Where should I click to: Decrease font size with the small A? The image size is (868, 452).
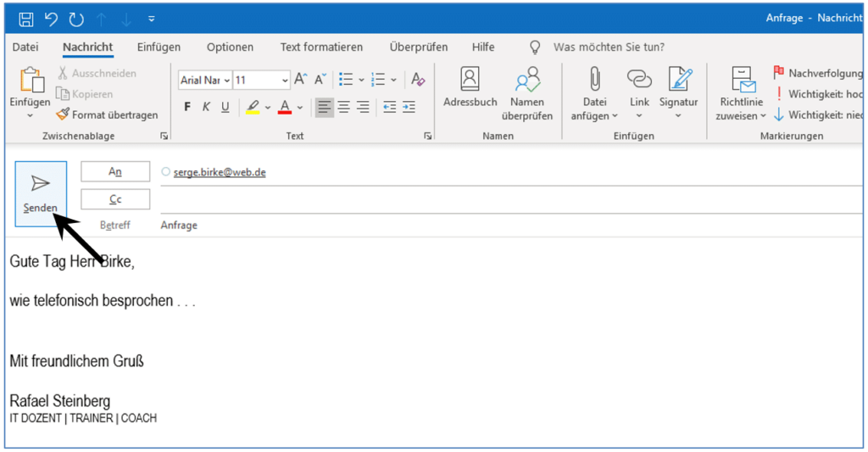[320, 79]
